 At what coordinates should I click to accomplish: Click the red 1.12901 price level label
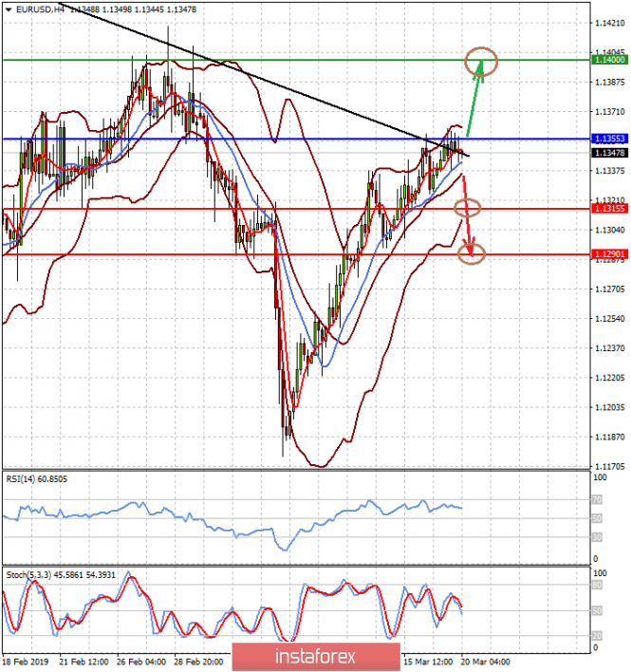(609, 254)
